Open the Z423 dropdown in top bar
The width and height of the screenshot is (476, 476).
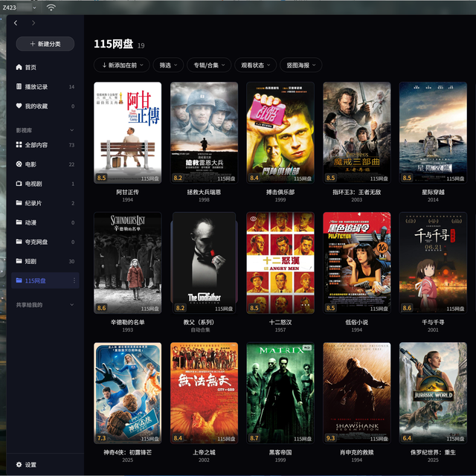click(x=19, y=7)
